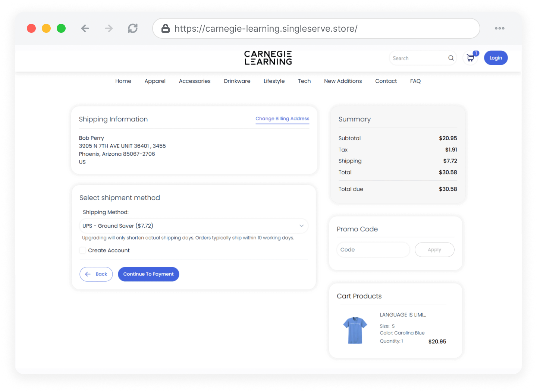Screen dimensions: 537x392
Task: Click the browser back arrow
Action: tap(85, 28)
